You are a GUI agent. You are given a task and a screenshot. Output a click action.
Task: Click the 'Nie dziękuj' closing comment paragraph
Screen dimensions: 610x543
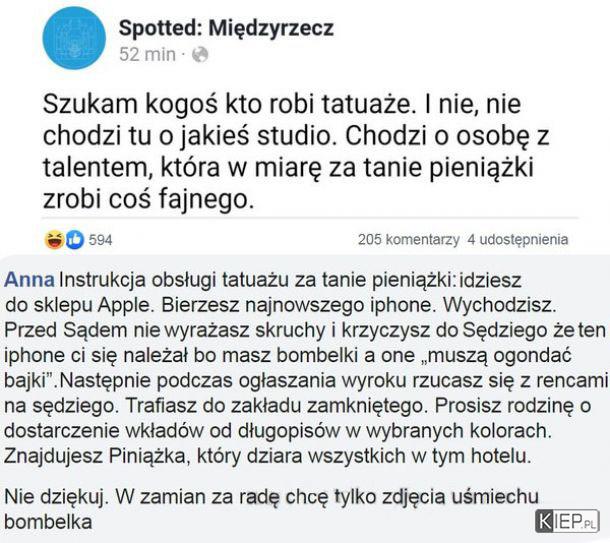pyautogui.click(x=272, y=509)
